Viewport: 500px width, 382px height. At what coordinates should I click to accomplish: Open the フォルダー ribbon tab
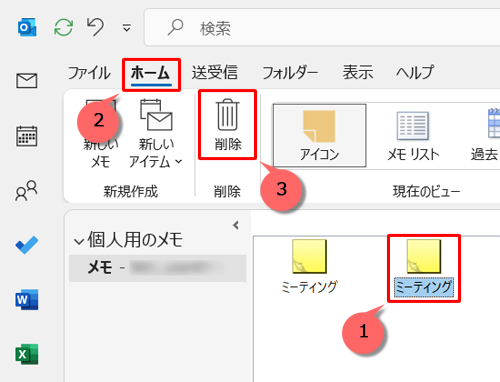(x=290, y=73)
